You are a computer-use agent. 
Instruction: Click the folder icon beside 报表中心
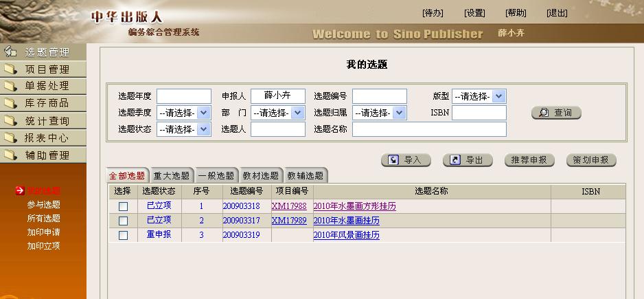tap(10, 138)
